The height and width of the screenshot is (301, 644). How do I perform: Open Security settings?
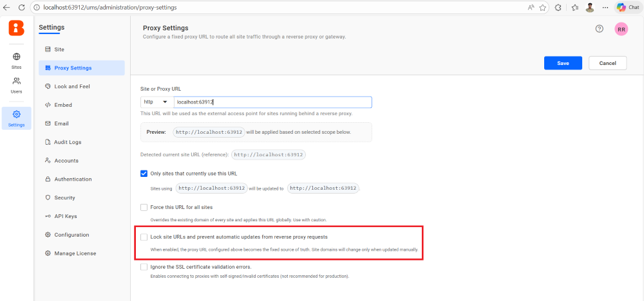point(81,197)
